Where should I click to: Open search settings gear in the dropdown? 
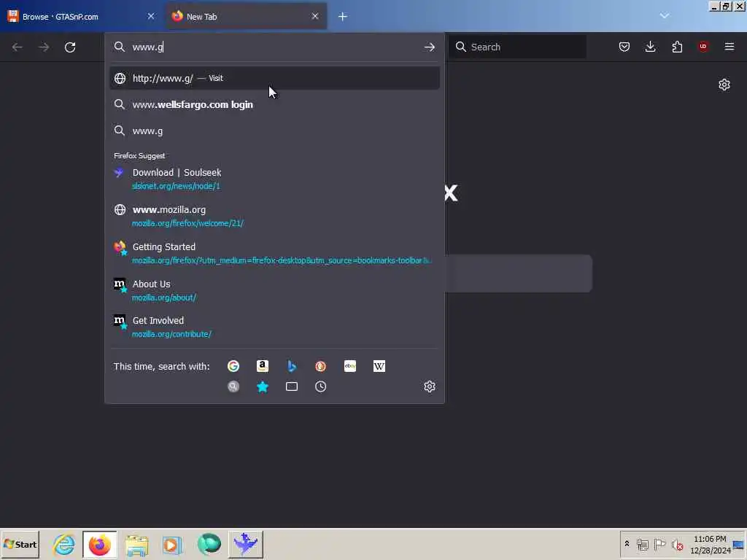[429, 386]
